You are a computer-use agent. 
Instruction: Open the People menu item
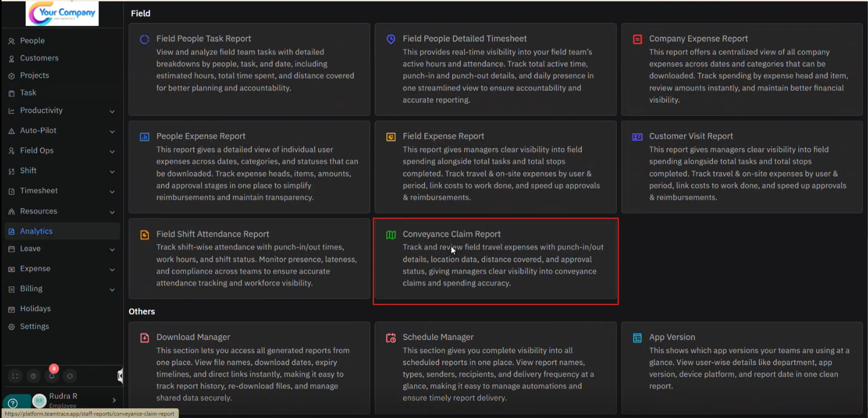[x=32, y=41]
